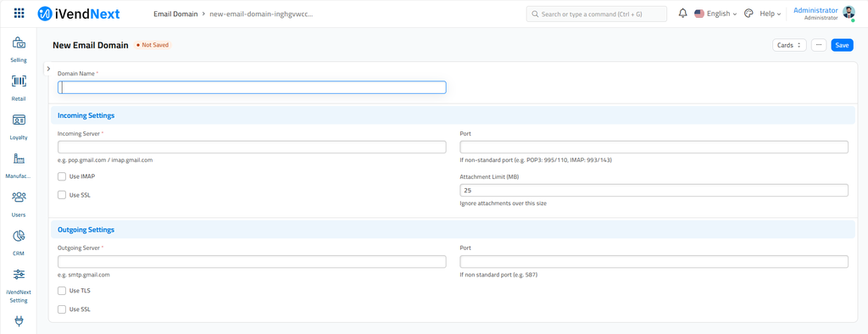
Task: Open the Help dropdown menu
Action: click(770, 14)
